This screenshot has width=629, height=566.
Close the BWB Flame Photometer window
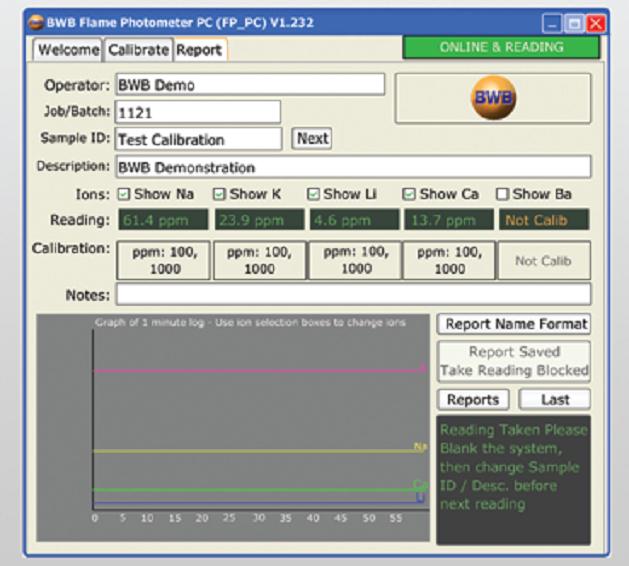pos(596,24)
